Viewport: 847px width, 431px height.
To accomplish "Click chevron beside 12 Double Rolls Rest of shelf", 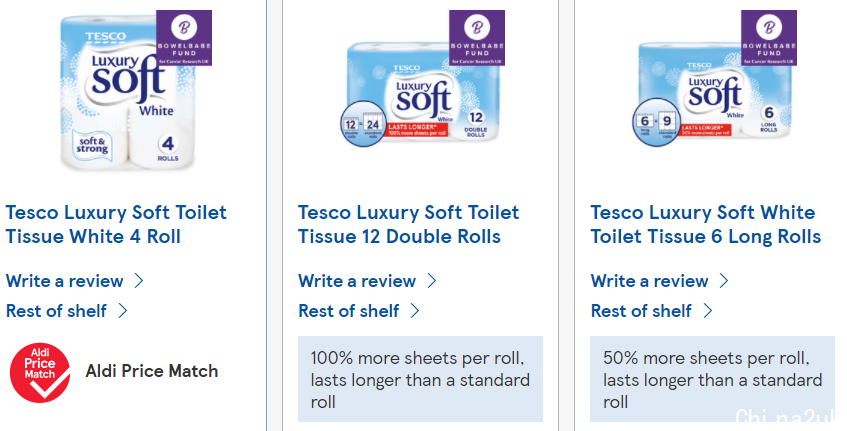I will (415, 311).
